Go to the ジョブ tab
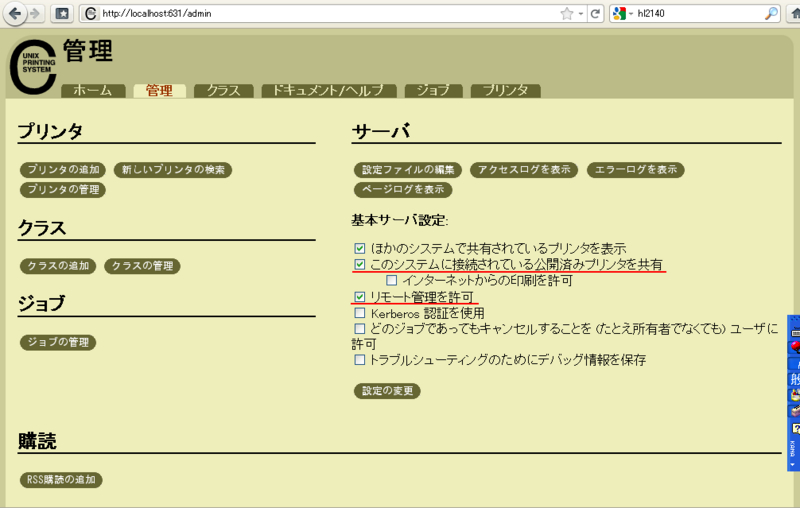The width and height of the screenshot is (800, 508). click(x=433, y=91)
